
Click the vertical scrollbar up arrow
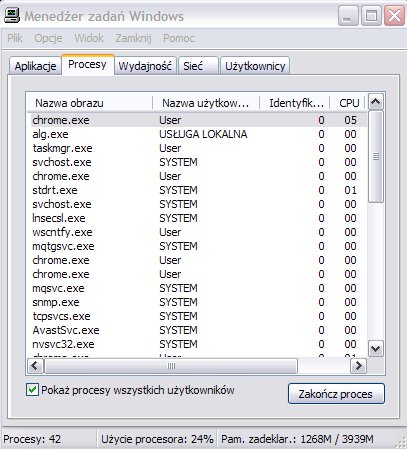coord(376,102)
